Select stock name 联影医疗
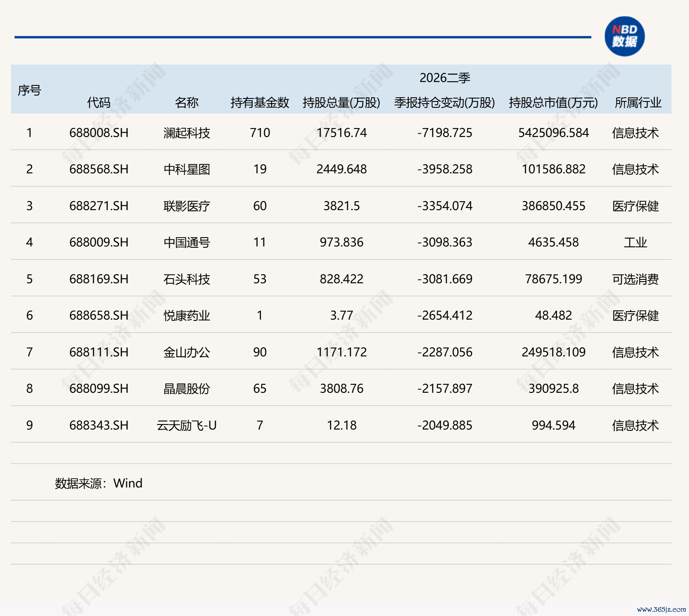 click(x=187, y=206)
